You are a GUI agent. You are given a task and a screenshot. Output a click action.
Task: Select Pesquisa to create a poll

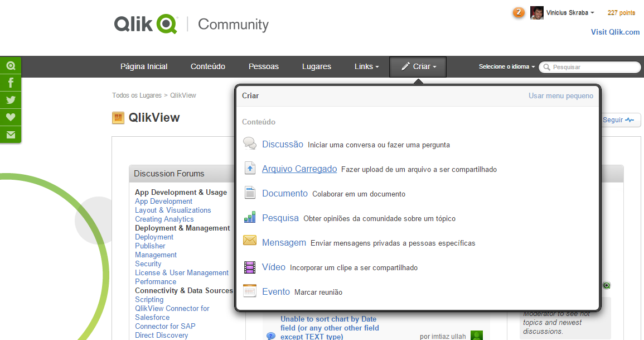click(x=280, y=218)
